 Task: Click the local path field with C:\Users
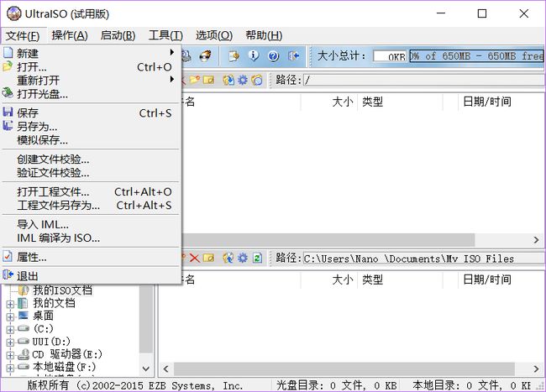pyautogui.click(x=423, y=259)
